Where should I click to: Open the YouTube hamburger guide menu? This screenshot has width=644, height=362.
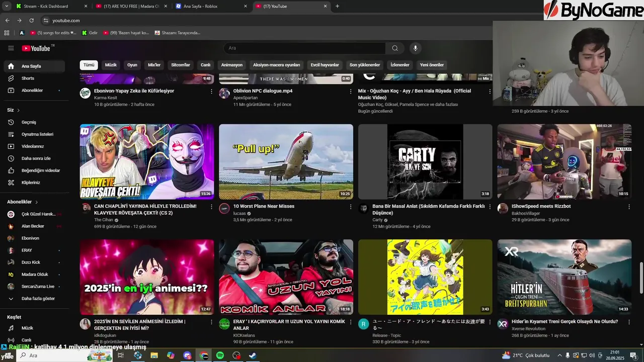(11, 48)
